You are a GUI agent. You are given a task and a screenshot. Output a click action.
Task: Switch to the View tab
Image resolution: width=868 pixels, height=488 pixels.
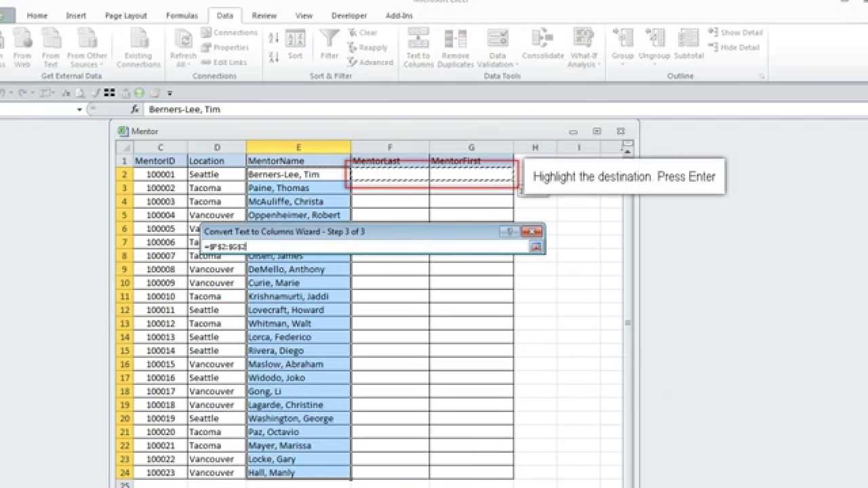304,16
